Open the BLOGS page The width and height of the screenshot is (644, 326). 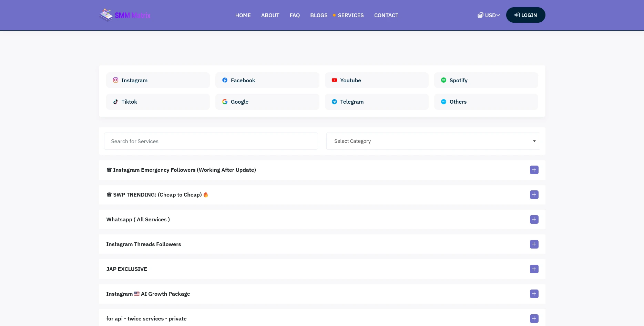point(319,15)
